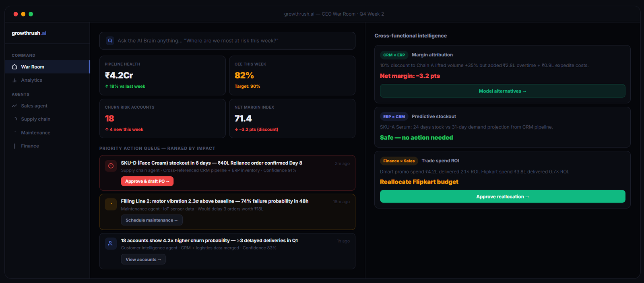The height and width of the screenshot is (283, 644).
Task: Click the Trade spend ROI title
Action: pos(440,161)
